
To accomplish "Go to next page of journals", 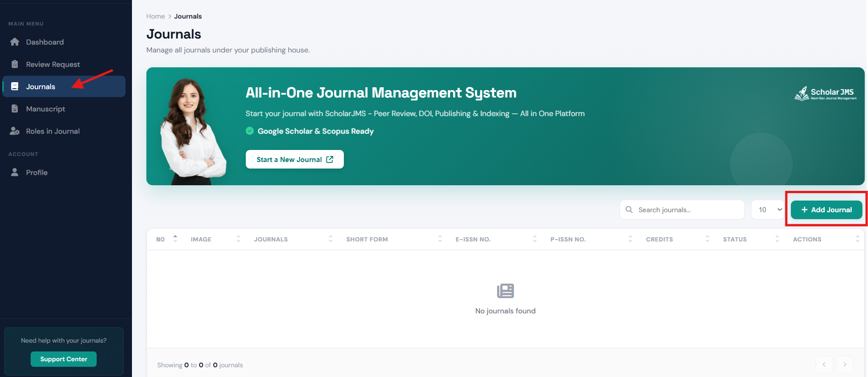I will click(x=845, y=364).
